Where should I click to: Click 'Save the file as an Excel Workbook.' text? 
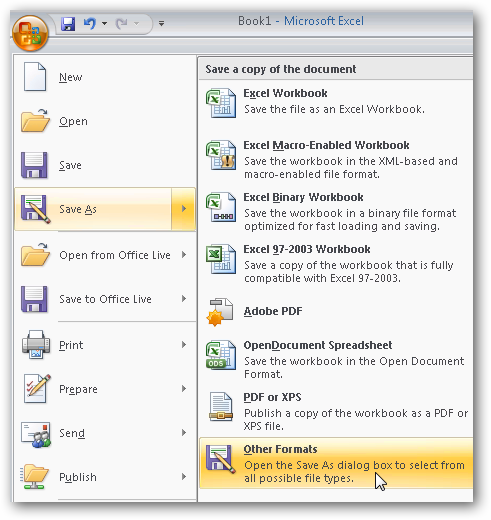click(334, 109)
